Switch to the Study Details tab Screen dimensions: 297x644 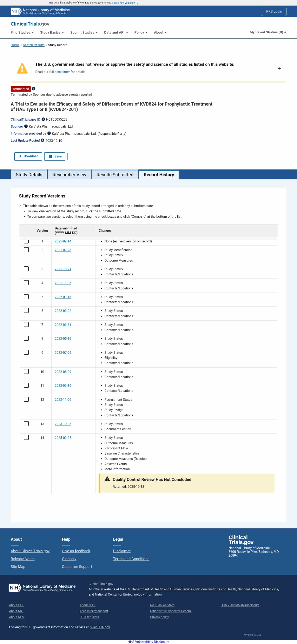click(x=29, y=175)
